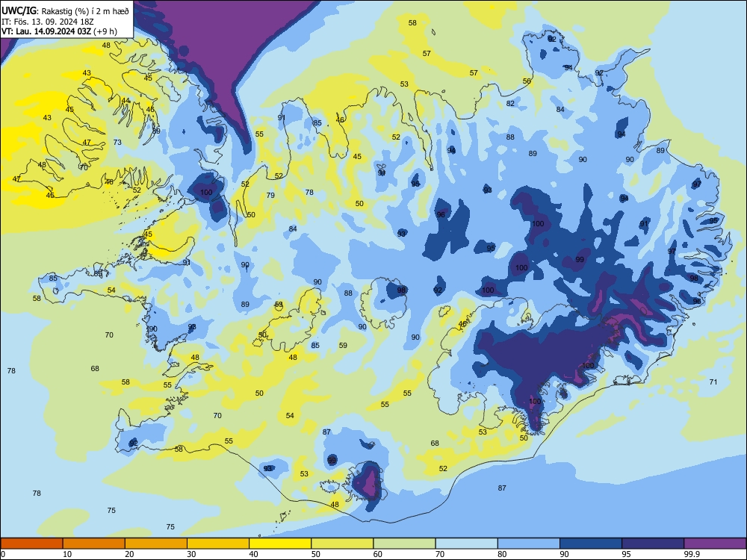The image size is (747, 560).
Task: Select the 20–30 amber legend swatch
Action: [156, 544]
